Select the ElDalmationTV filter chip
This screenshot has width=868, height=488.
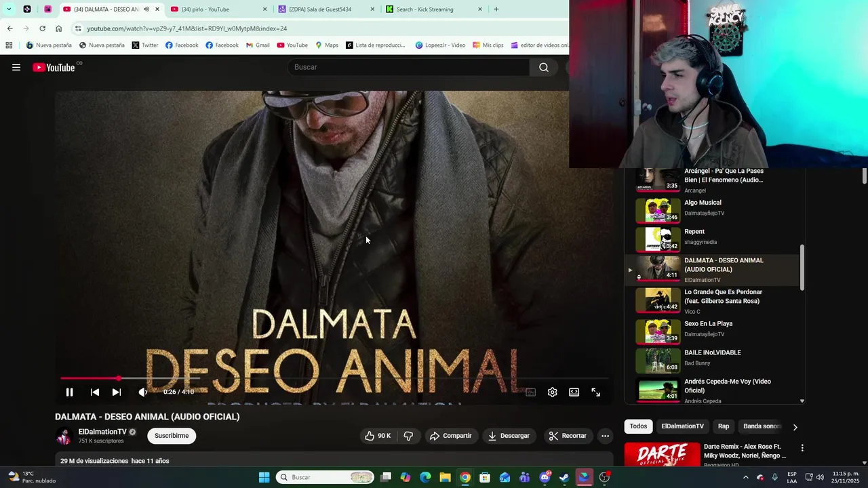(x=683, y=426)
